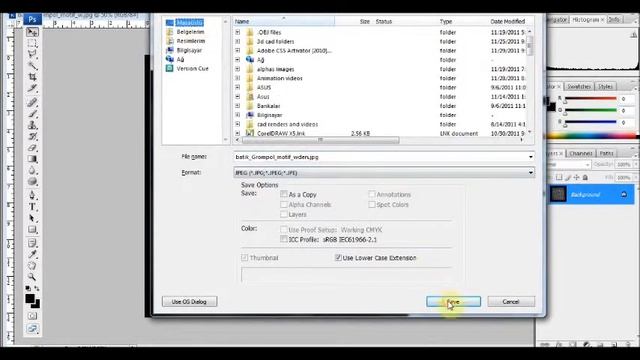Viewport: 640px width, 360px height.
Task: Click the Save button
Action: tap(453, 302)
